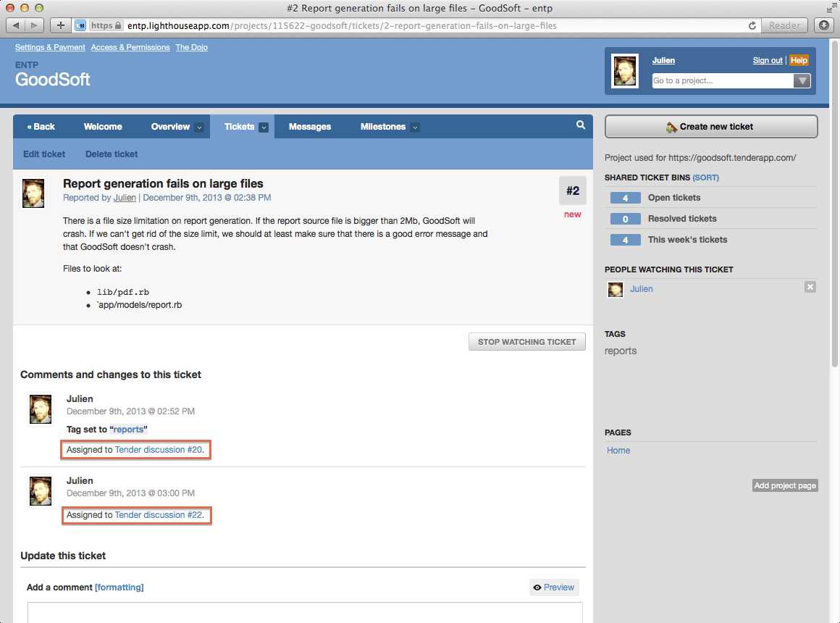Click the (SORT) link for shared ticket bins
840x623 pixels.
pos(705,177)
